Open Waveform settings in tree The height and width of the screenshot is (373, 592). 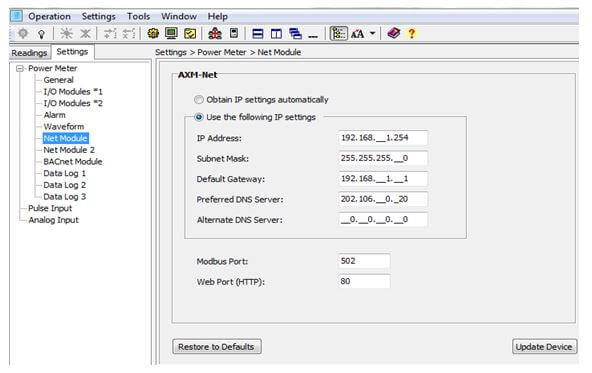pyautogui.click(x=64, y=127)
